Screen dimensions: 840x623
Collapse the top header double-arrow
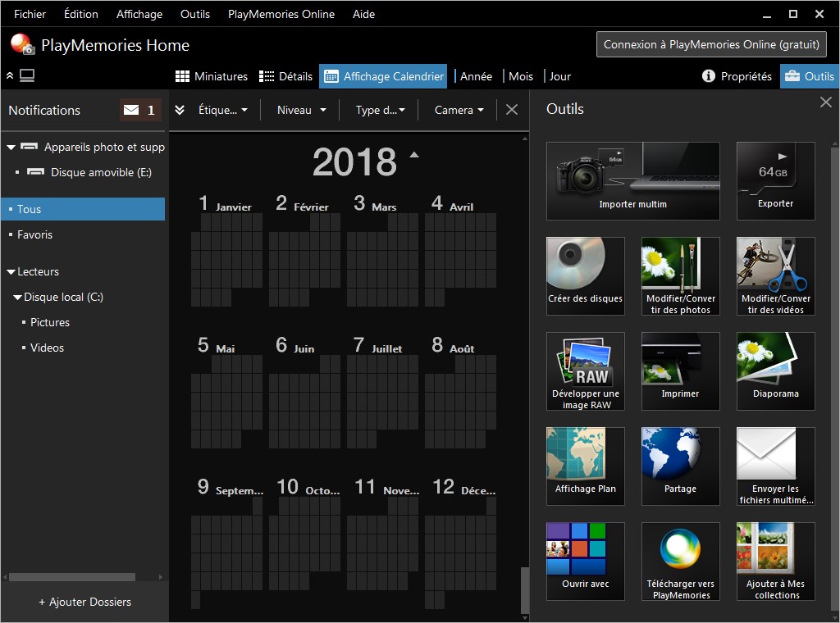10,75
